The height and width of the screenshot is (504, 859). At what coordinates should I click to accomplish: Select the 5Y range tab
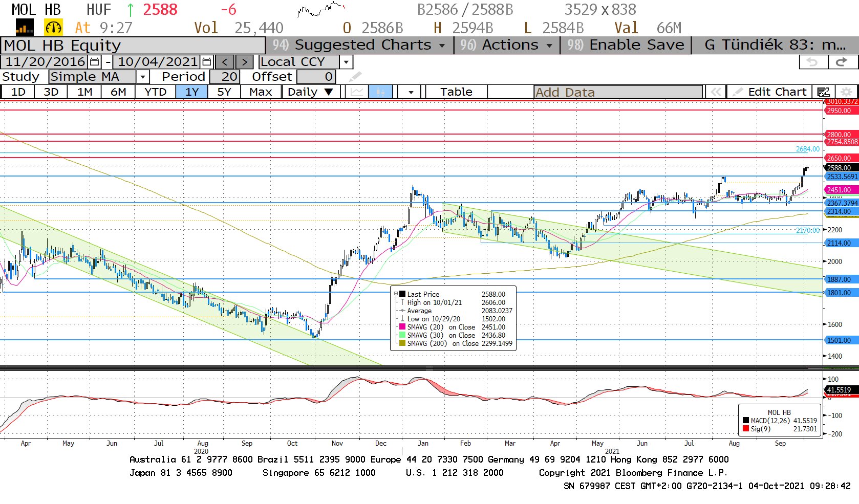click(x=224, y=92)
